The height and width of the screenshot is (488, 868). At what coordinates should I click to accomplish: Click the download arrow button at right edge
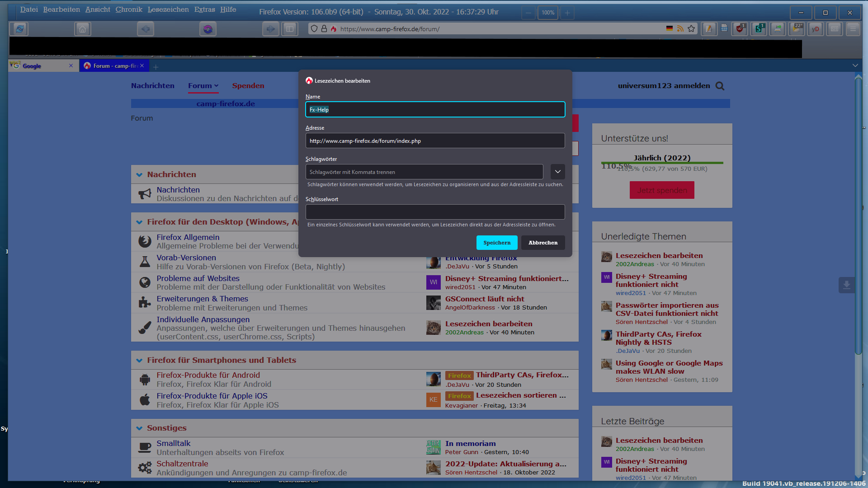[x=846, y=285]
